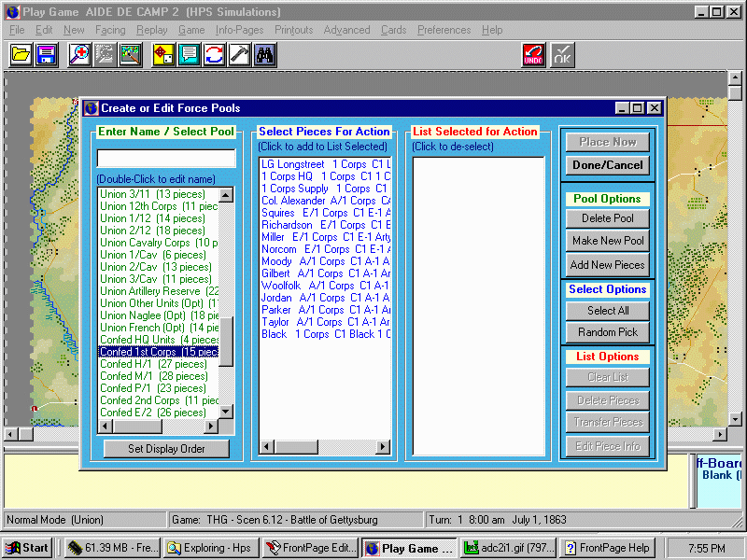This screenshot has width=747, height=560.
Task: Add 'LG Longstreet' piece to the list
Action: 325,164
